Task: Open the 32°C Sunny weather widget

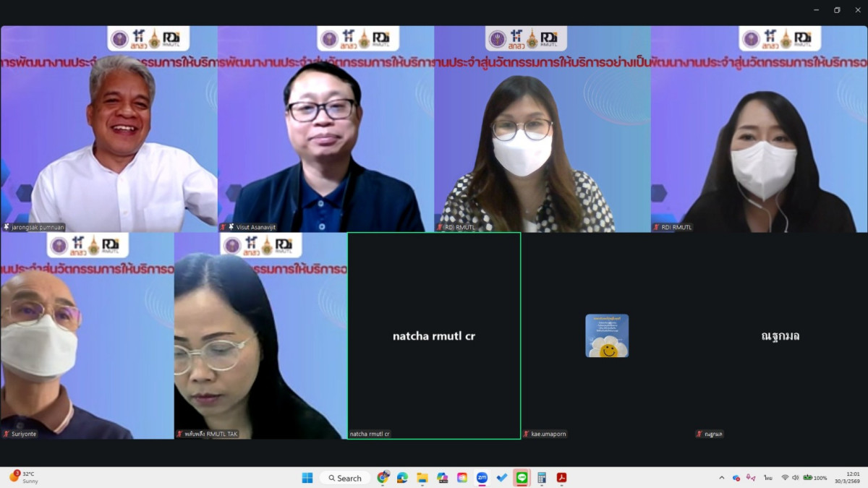Action: pos(23,478)
